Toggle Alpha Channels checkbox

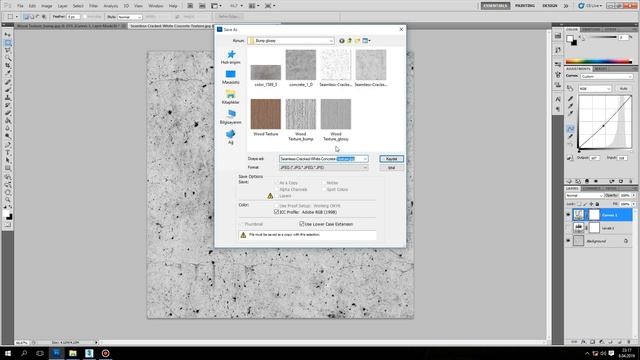point(276,189)
